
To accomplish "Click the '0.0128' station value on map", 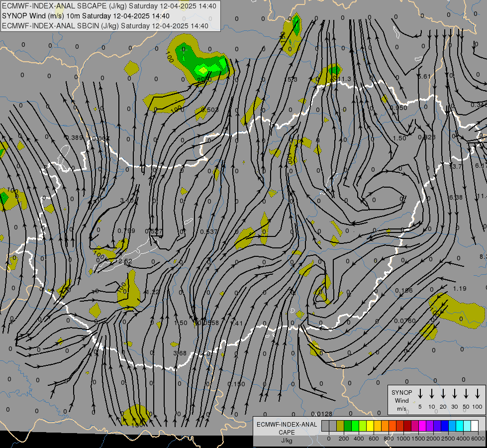I will (322, 414).
